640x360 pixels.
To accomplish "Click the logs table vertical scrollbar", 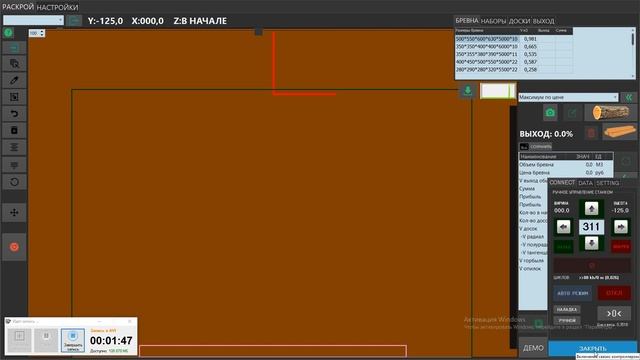I will point(633,53).
